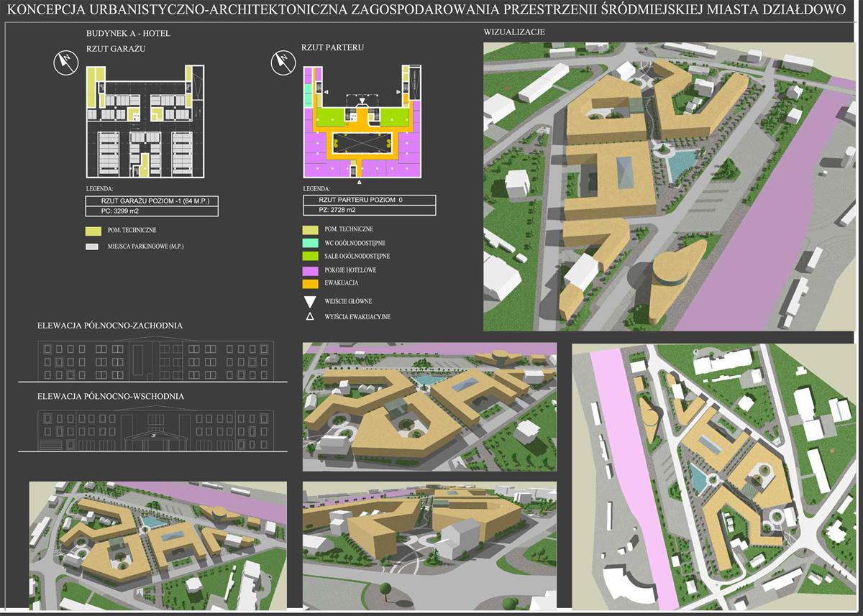This screenshot has height=616, width=863.
Task: Click the BUDYNEK A - HOTEL heading
Action: [128, 34]
